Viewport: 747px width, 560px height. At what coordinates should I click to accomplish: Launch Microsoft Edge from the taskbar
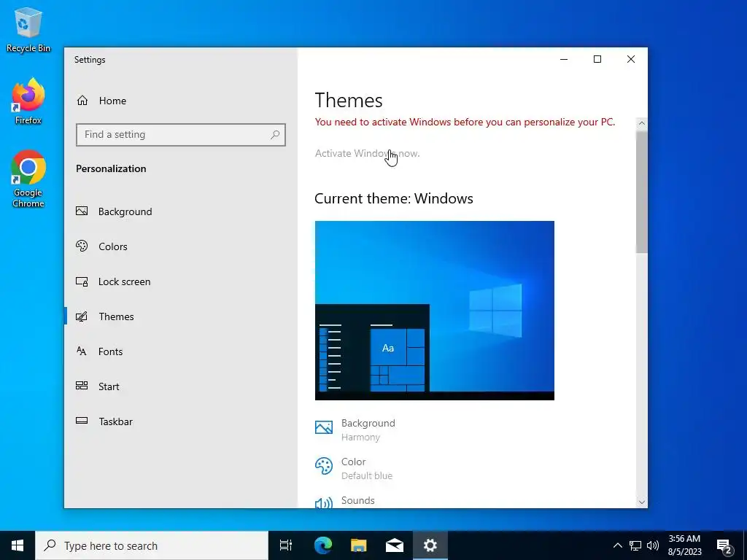[323, 545]
